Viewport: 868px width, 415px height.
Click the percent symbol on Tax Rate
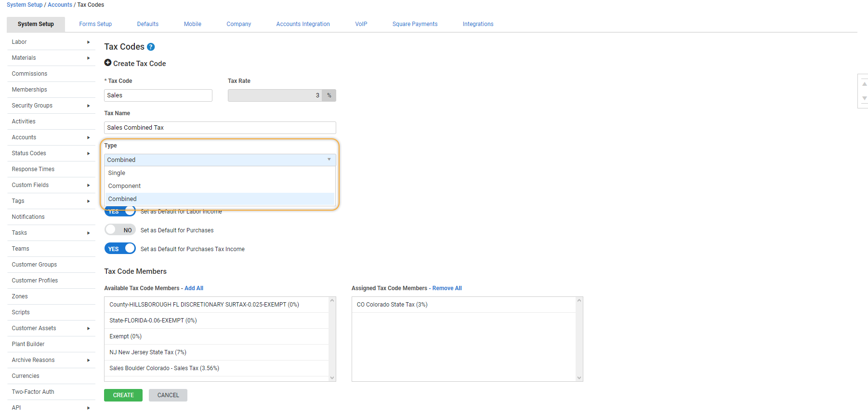[x=329, y=95]
